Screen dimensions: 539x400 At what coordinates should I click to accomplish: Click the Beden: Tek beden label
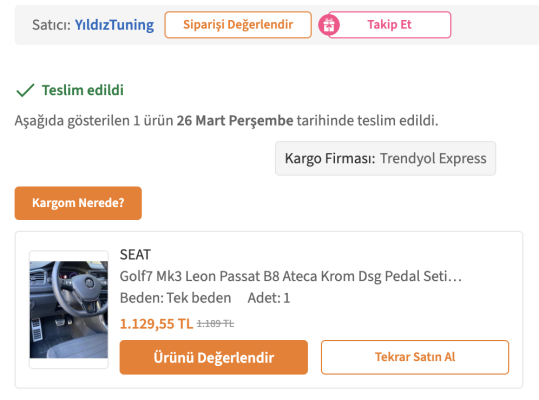click(x=175, y=298)
